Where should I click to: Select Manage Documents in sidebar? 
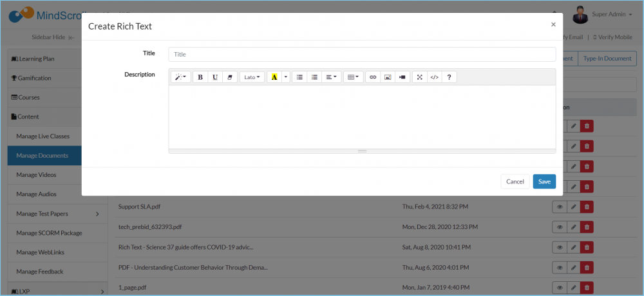[44, 155]
